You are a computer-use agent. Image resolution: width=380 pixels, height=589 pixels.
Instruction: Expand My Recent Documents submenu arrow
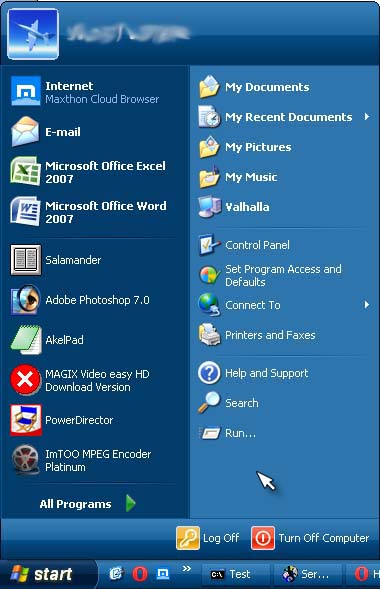[x=367, y=117]
